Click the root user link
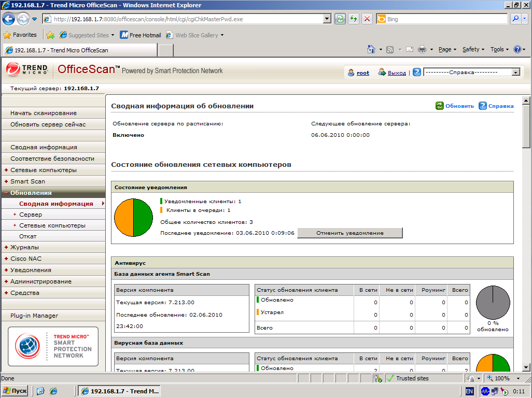Image resolution: width=532 pixels, height=398 pixels. pyautogui.click(x=362, y=73)
